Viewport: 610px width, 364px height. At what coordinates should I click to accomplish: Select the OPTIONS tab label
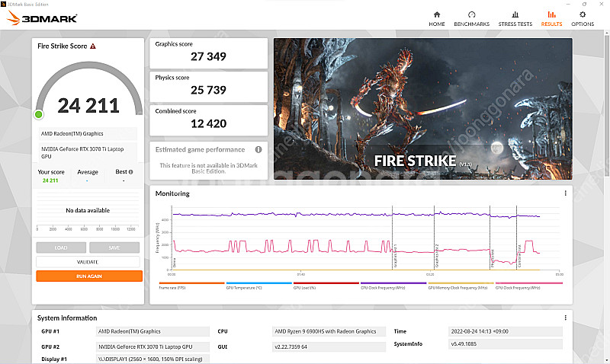(583, 24)
